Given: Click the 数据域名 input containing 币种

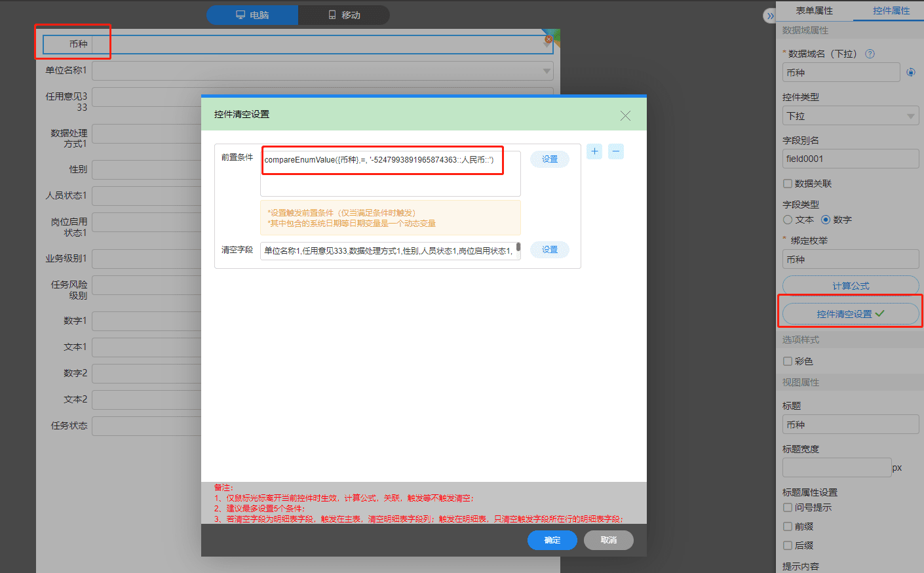Looking at the screenshot, I should (841, 72).
